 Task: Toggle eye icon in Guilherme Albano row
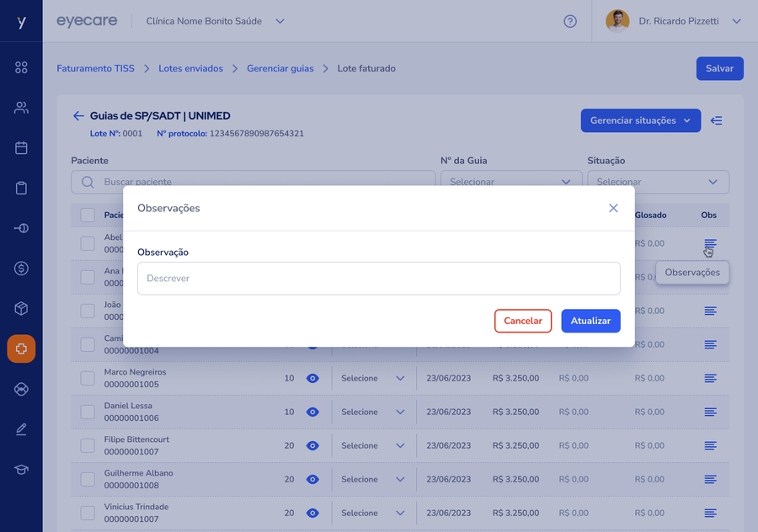(312, 479)
